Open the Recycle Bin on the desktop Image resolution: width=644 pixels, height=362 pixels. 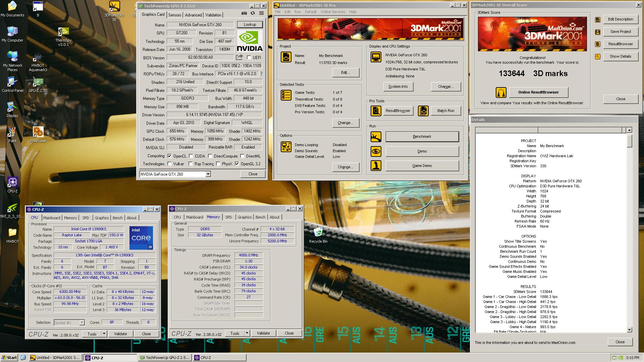click(318, 235)
